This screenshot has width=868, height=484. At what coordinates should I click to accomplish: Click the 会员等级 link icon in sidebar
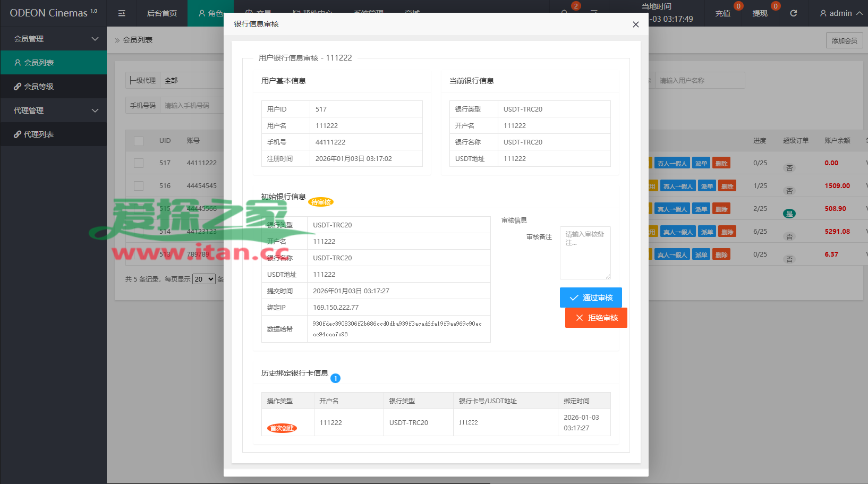pyautogui.click(x=18, y=87)
